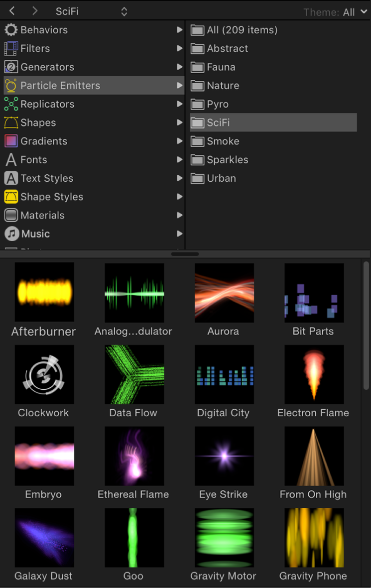372x588 pixels.
Task: Click the Fonts letter A icon
Action: click(x=11, y=160)
